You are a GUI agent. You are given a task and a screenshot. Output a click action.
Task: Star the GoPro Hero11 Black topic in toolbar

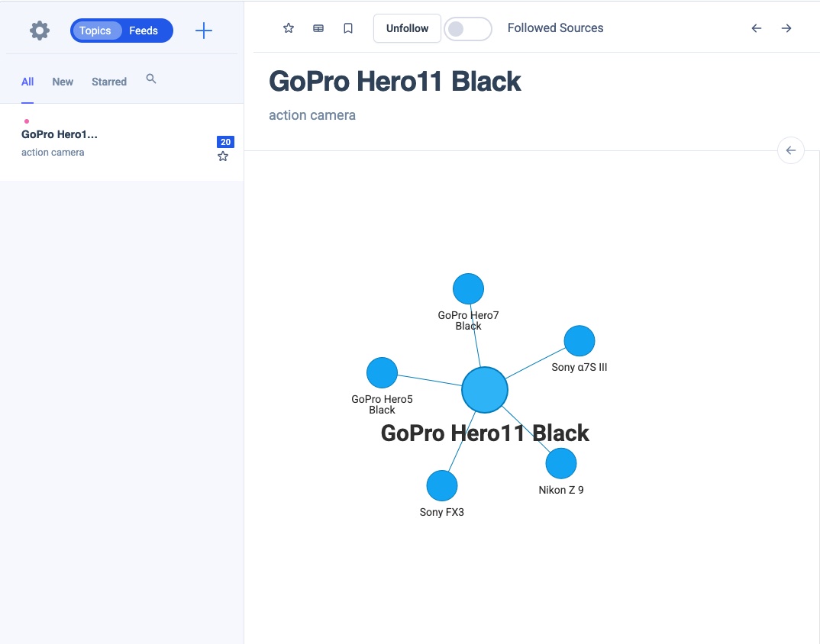(289, 28)
